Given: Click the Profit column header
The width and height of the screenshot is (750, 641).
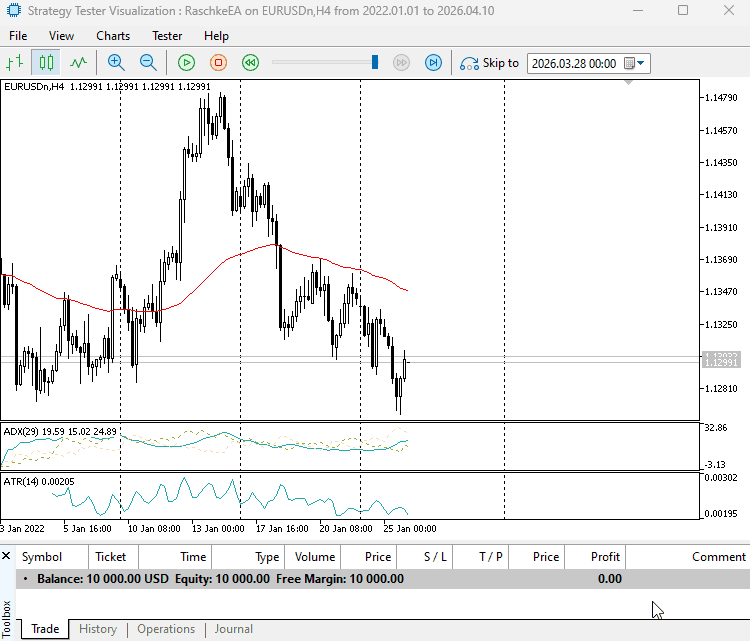Looking at the screenshot, I should tap(596, 557).
